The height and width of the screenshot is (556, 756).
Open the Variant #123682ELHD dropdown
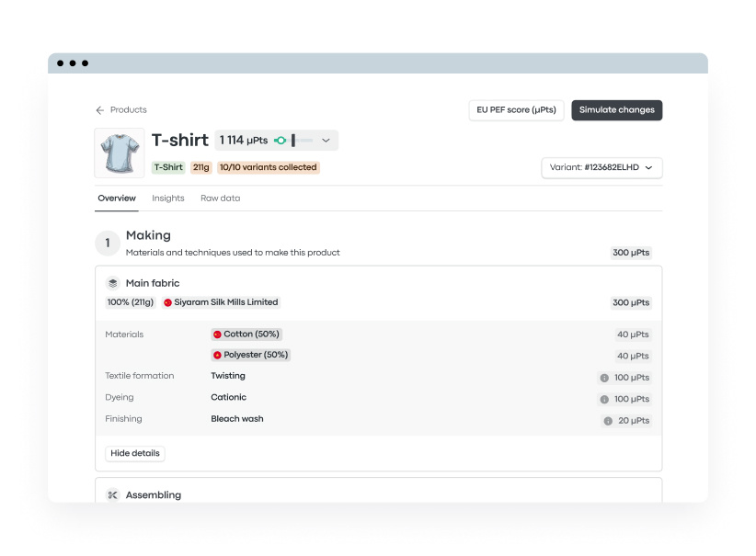point(601,167)
